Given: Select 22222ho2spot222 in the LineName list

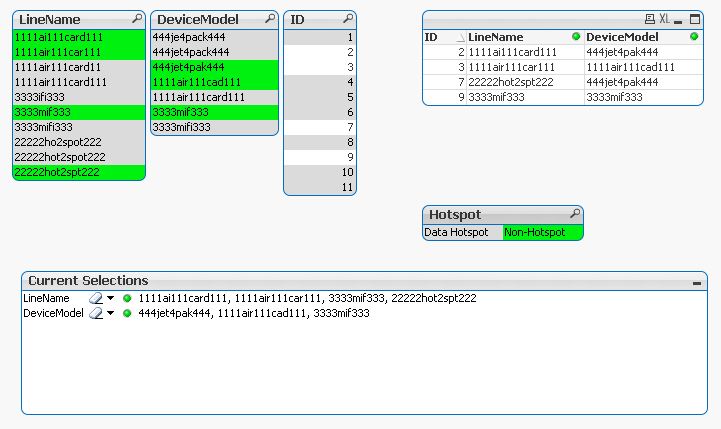Looking at the screenshot, I should pyautogui.click(x=79, y=142).
